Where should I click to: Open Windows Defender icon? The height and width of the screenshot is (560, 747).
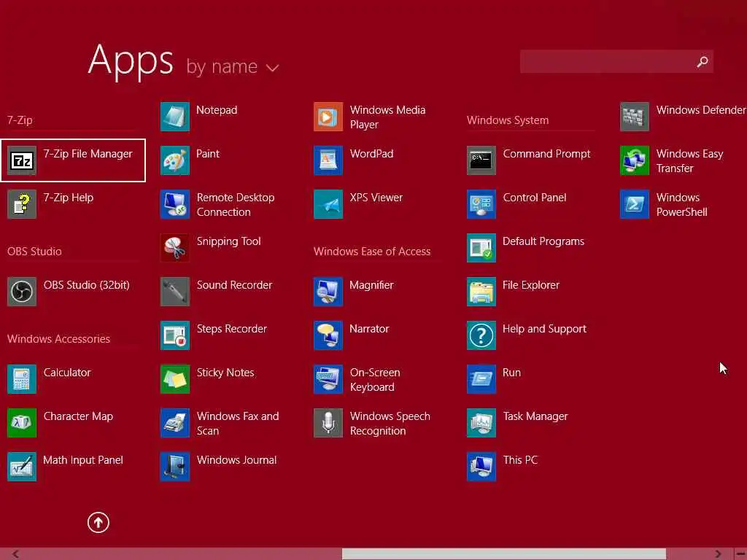click(635, 117)
